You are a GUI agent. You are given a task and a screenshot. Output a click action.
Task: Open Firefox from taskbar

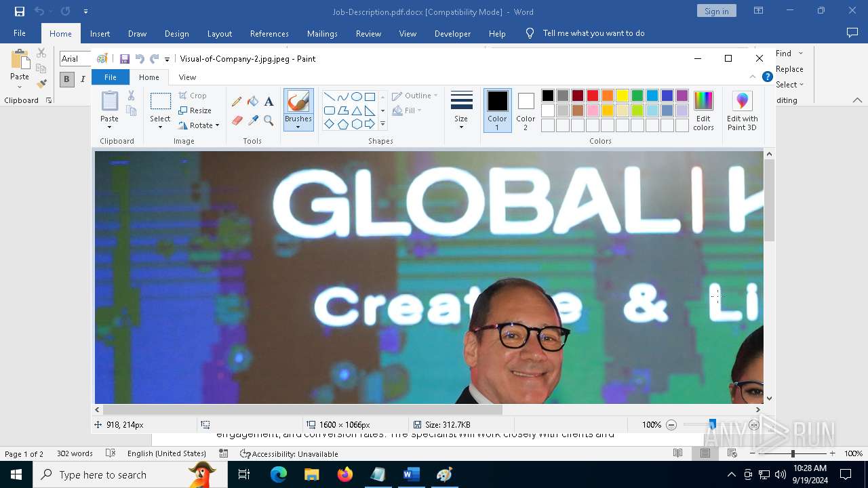coord(345,474)
